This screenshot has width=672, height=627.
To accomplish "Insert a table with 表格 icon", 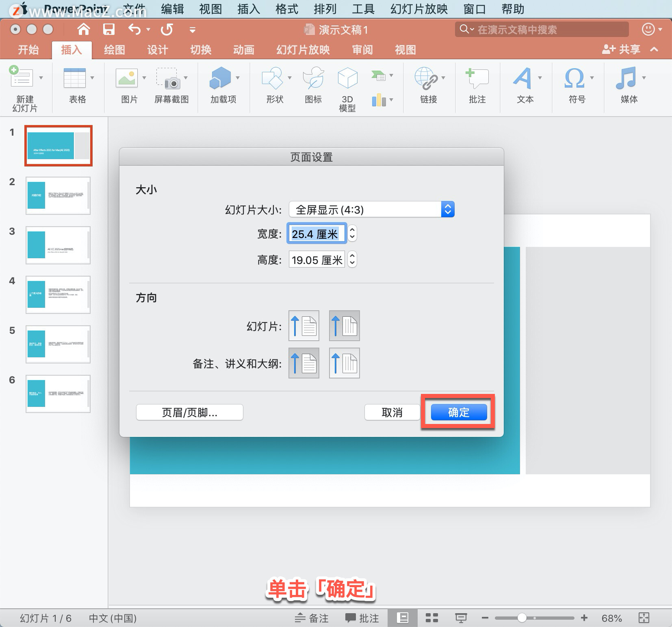I will pyautogui.click(x=75, y=77).
